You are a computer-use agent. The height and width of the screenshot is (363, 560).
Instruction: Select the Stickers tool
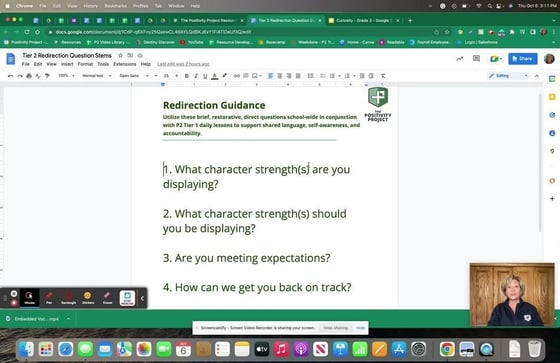coord(88,298)
